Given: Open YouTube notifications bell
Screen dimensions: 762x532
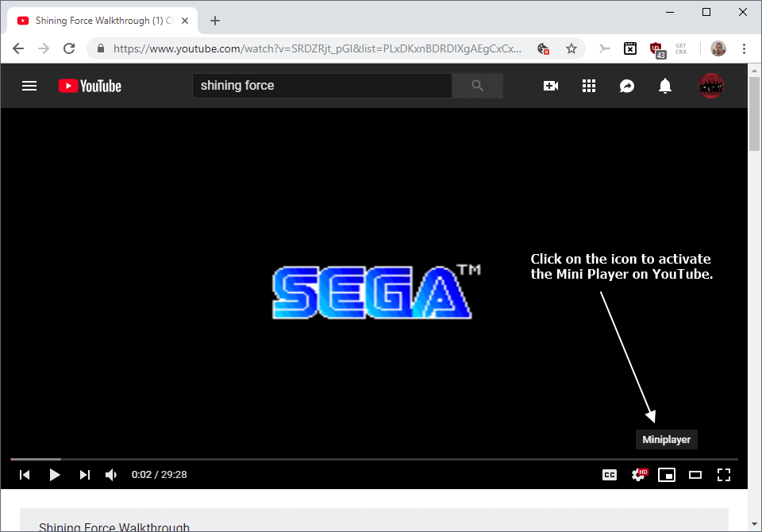Looking at the screenshot, I should pyautogui.click(x=665, y=86).
